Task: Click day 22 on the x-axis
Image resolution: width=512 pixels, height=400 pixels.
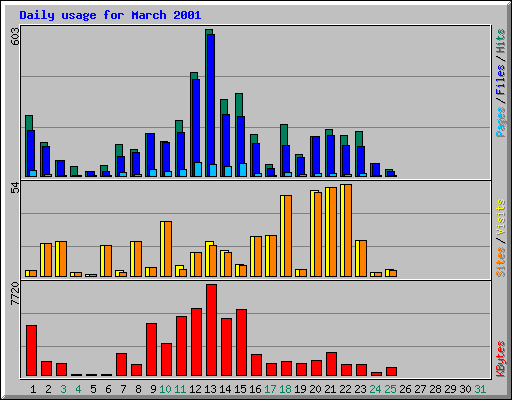Action: click(x=345, y=389)
